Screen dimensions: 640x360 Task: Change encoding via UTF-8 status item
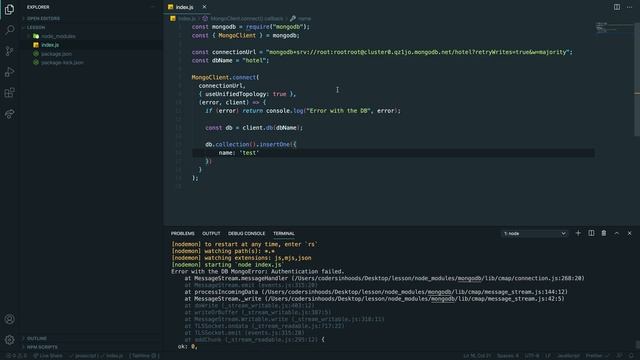tap(531, 356)
